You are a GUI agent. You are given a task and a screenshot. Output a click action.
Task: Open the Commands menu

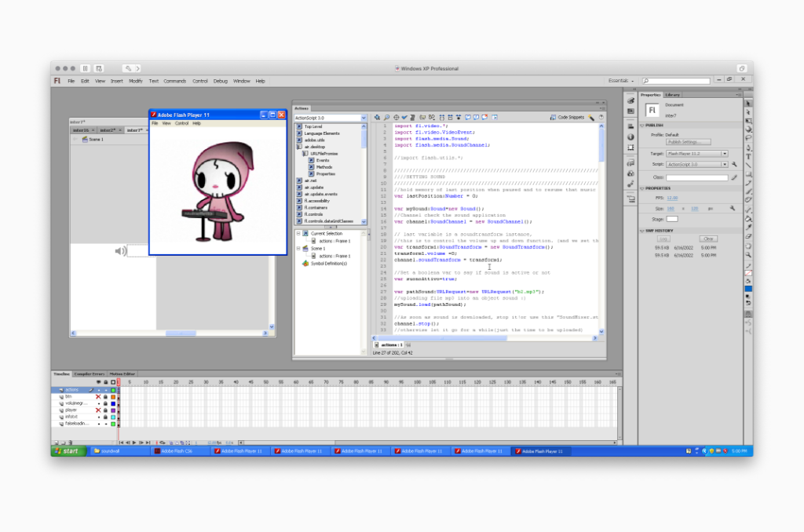pos(175,81)
